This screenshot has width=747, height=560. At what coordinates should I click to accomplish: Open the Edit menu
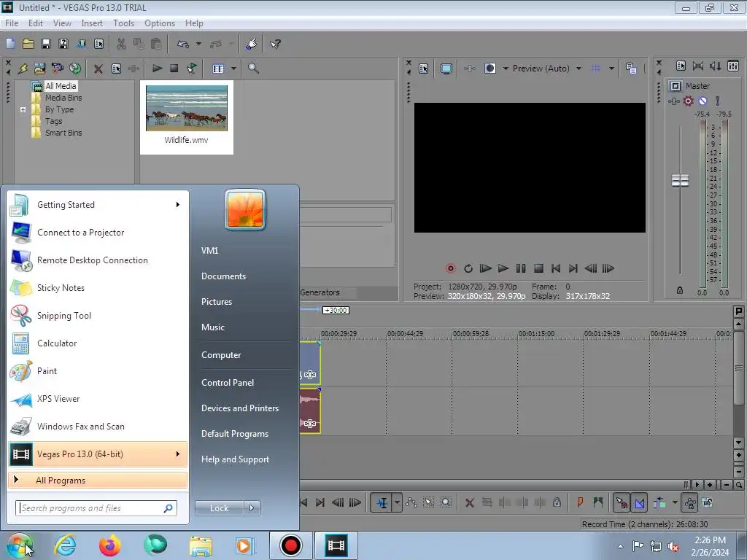[36, 23]
